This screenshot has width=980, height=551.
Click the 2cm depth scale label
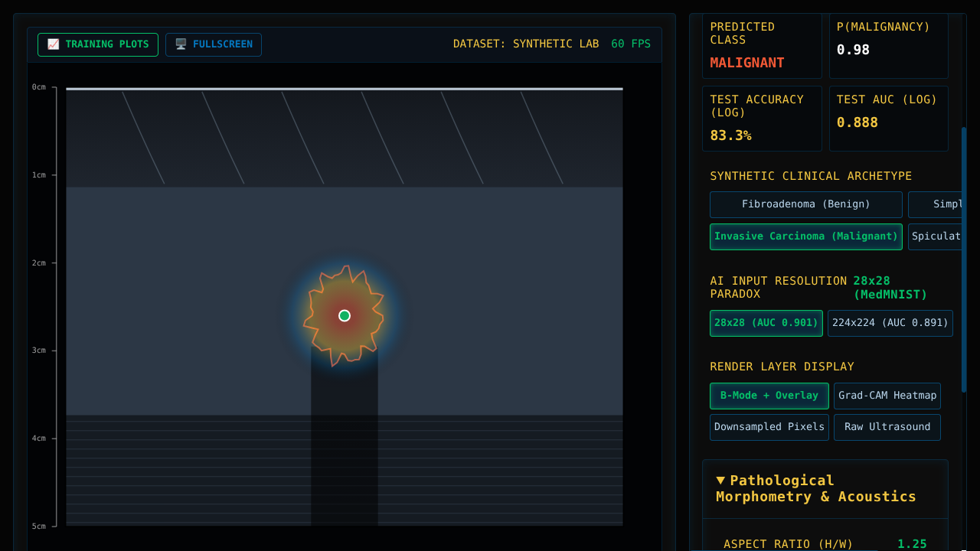click(39, 263)
